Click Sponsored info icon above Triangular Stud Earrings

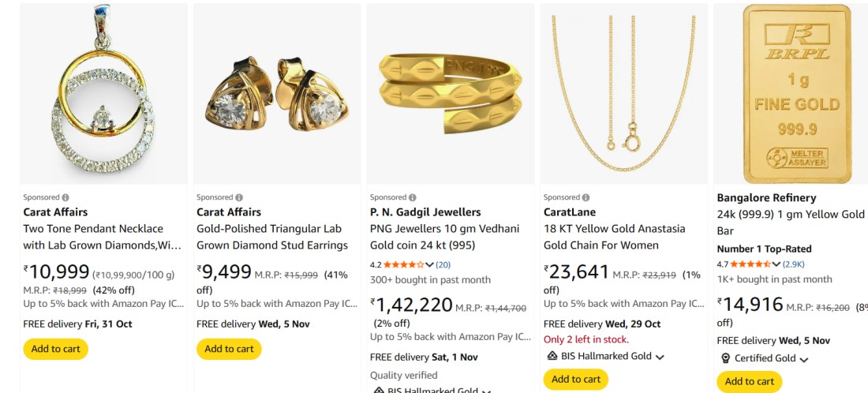point(239,197)
